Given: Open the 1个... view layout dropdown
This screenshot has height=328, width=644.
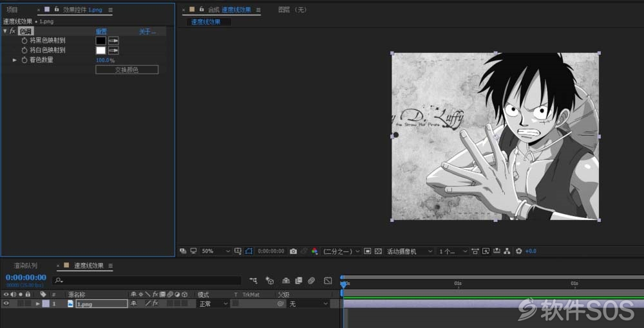Looking at the screenshot, I should point(453,251).
